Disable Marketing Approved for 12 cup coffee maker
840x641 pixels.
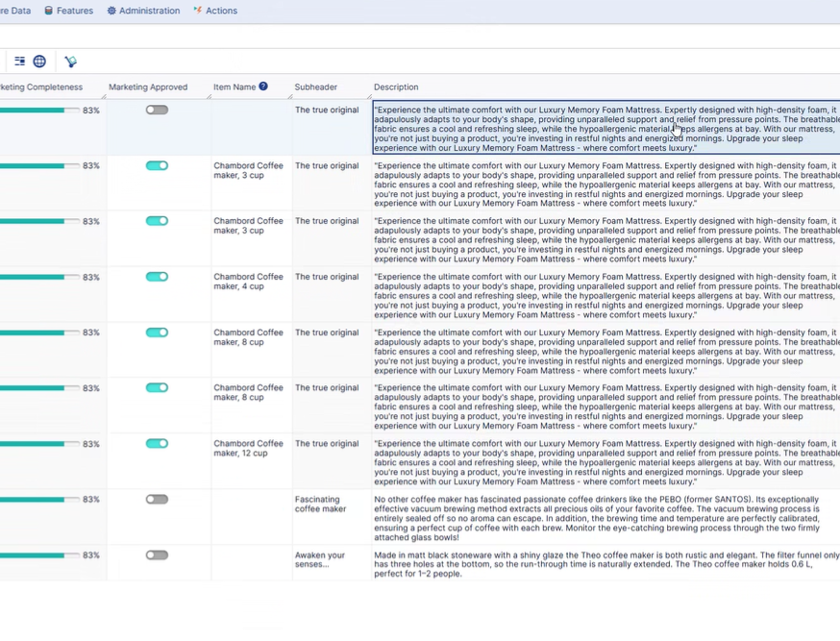coord(157,444)
